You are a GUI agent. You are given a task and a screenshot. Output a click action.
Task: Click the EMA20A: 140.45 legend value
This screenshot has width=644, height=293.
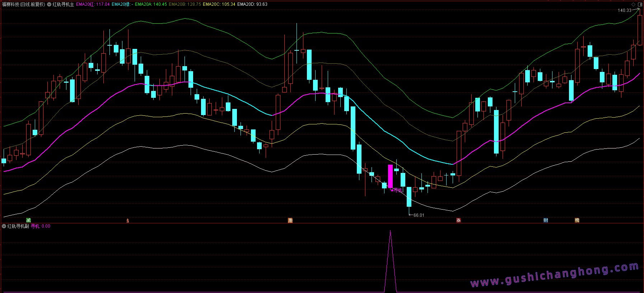151,4
